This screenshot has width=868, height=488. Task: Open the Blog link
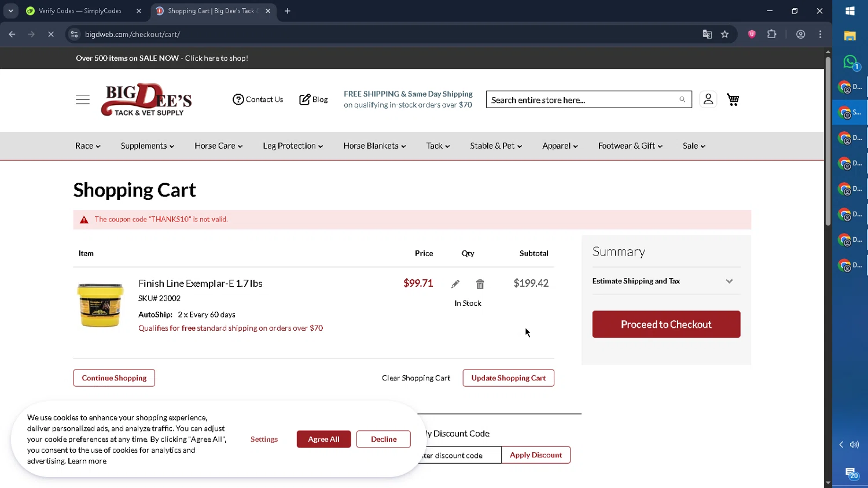tap(313, 99)
